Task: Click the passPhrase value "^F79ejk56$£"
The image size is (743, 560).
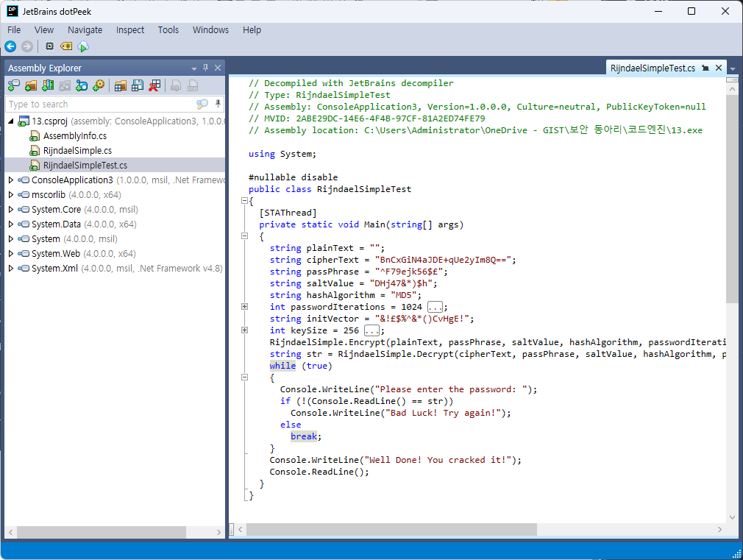Action: 408,272
